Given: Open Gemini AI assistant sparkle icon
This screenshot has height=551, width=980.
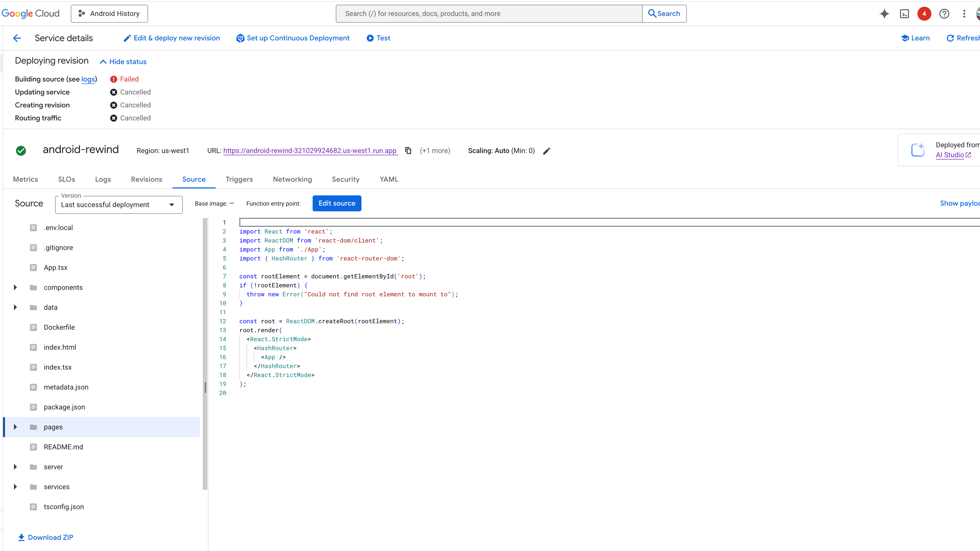Looking at the screenshot, I should (885, 14).
